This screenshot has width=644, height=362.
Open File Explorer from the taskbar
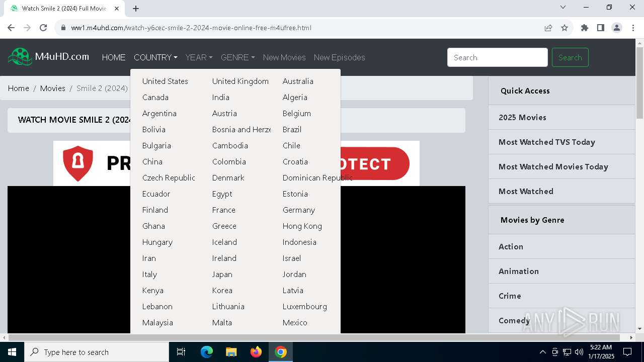231,352
